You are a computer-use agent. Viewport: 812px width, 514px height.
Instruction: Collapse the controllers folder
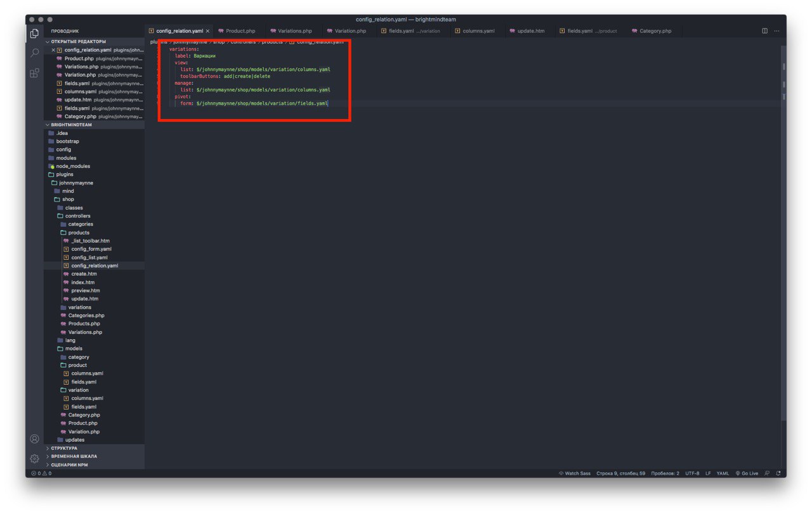(x=94, y=216)
